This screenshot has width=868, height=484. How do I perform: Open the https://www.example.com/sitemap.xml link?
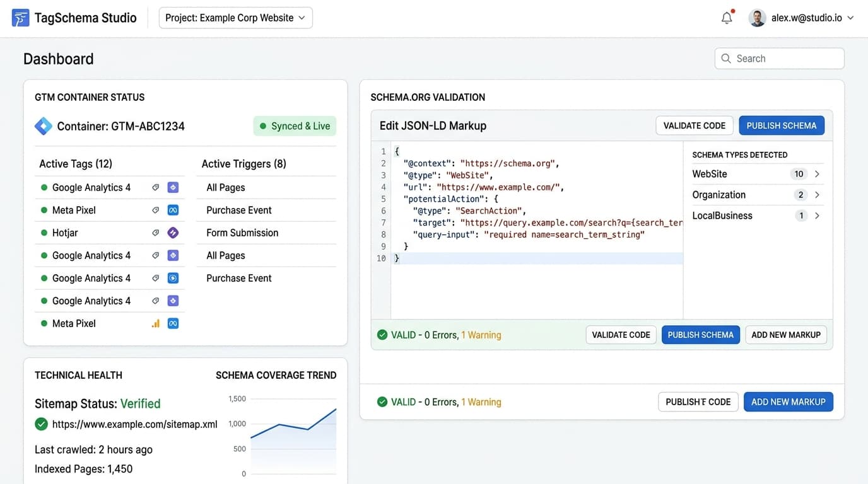(x=135, y=424)
